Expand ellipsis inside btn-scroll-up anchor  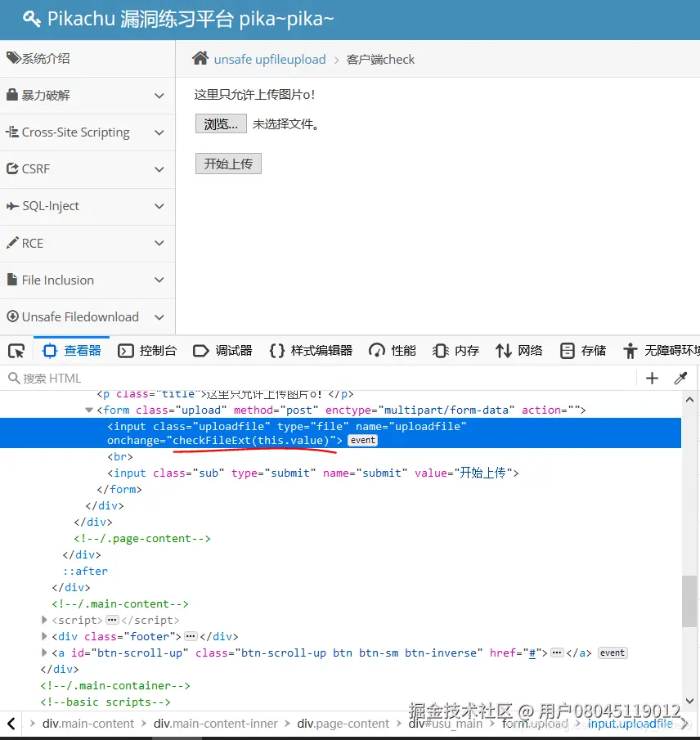pos(557,653)
